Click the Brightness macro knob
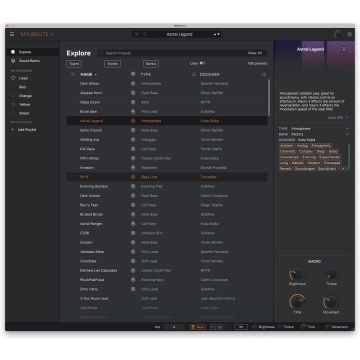Image resolution: width=360 pixels, height=360 pixels. 297,274
